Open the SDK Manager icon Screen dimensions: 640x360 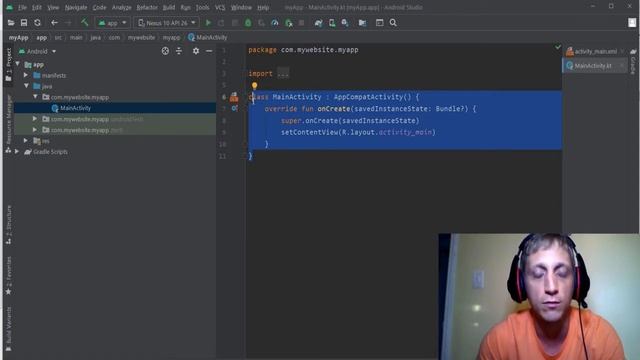pyautogui.click(x=345, y=23)
